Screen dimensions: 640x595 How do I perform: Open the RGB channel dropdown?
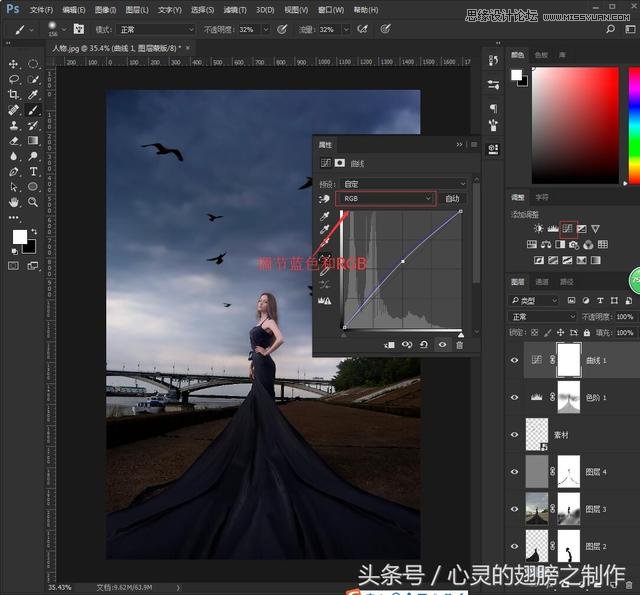388,199
